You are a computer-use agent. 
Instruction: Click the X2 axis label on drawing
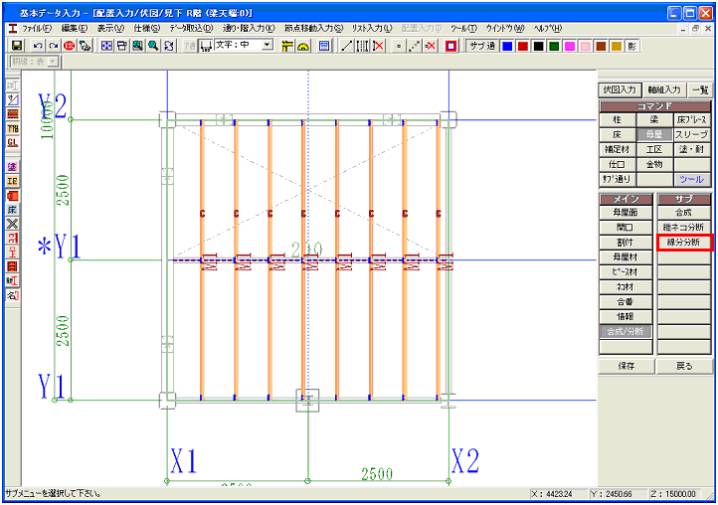point(465,461)
